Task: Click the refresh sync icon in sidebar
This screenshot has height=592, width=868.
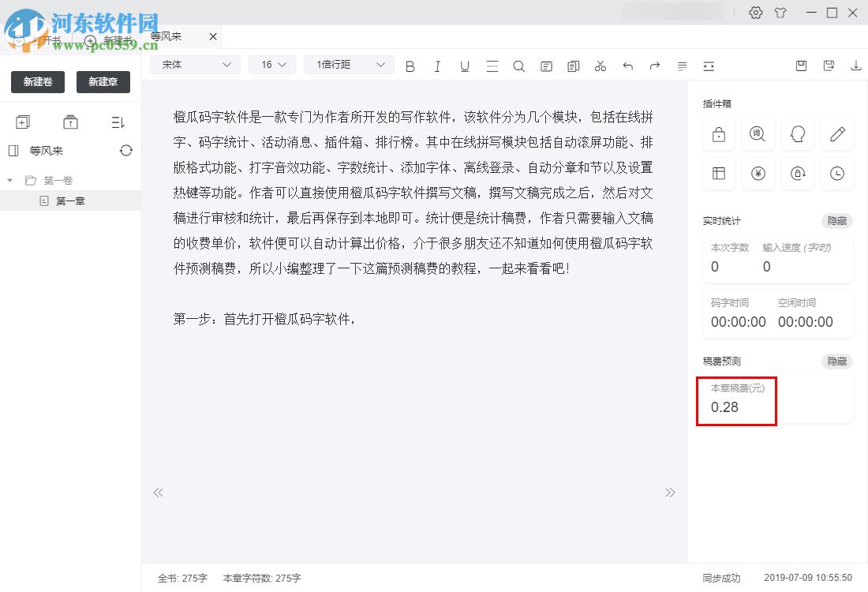Action: (x=126, y=151)
